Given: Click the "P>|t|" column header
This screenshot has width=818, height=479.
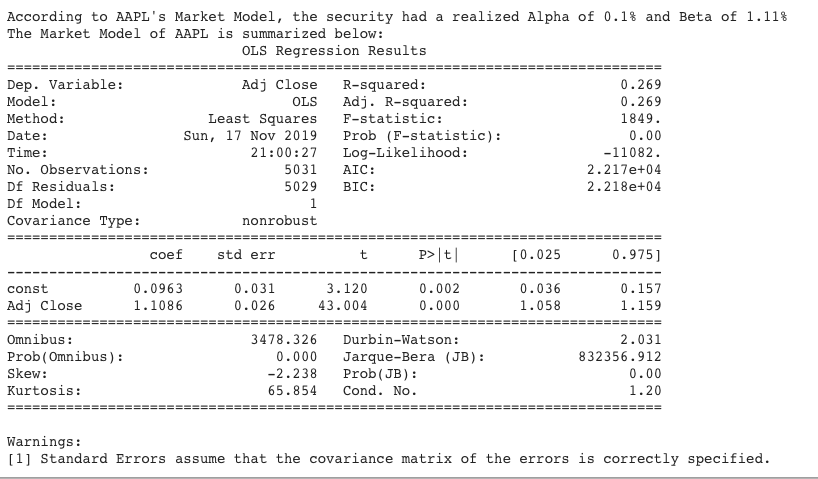Looking at the screenshot, I should [437, 255].
